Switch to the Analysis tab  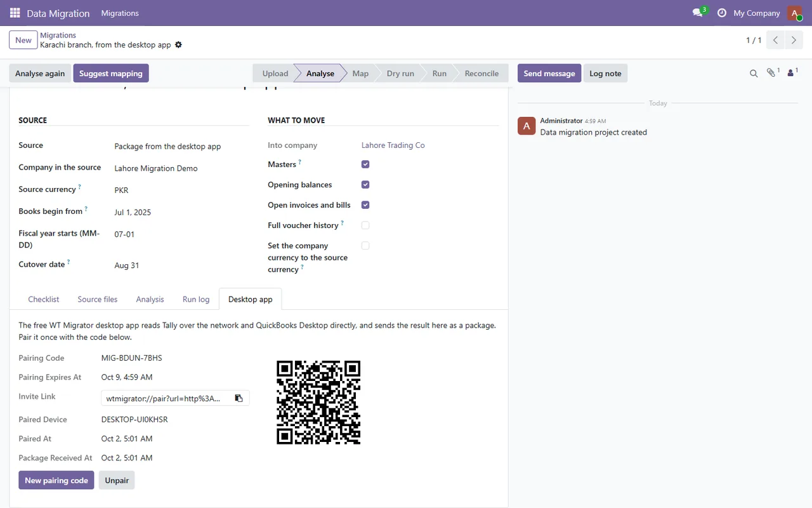[x=150, y=299]
